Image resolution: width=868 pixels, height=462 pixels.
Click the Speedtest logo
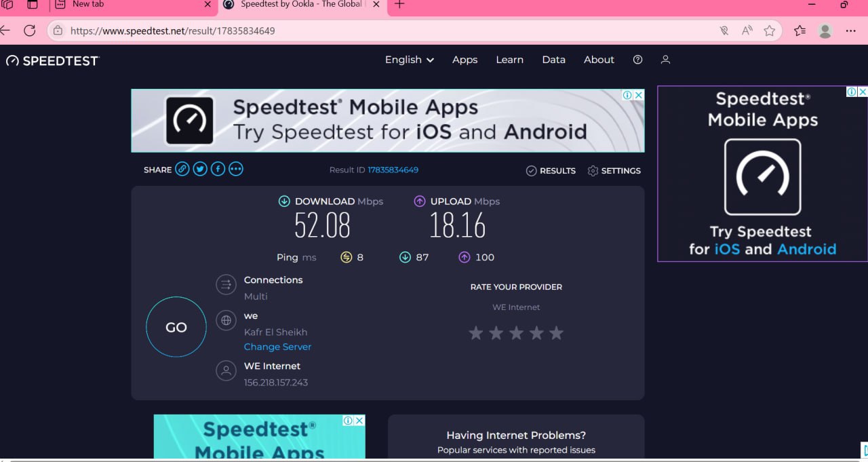pyautogui.click(x=53, y=61)
